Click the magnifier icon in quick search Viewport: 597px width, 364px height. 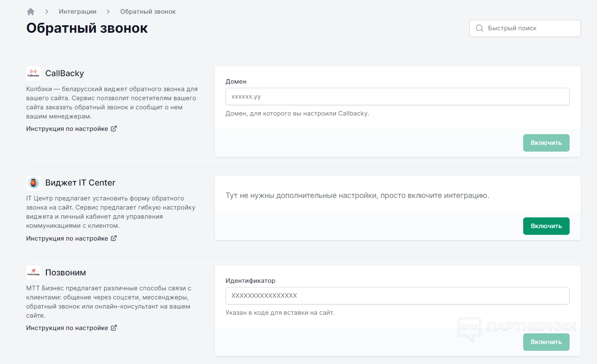click(480, 28)
